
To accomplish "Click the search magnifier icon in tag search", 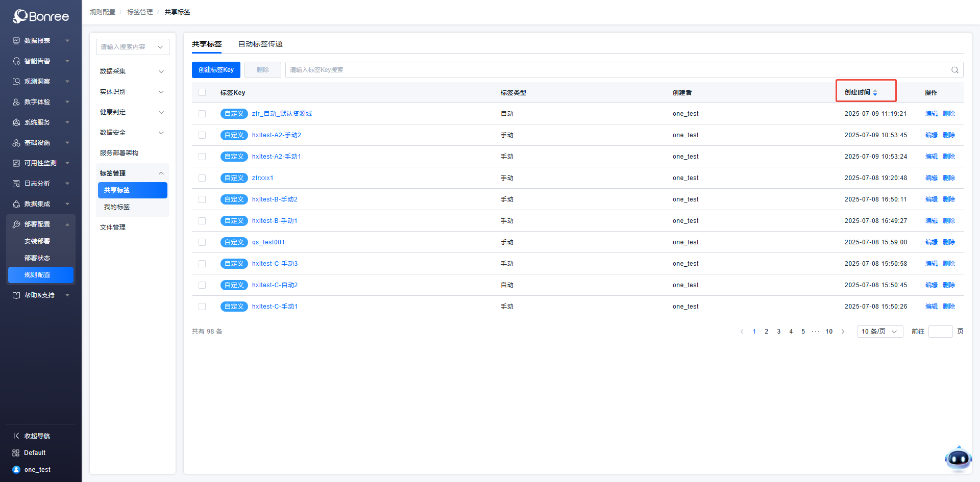I will tap(954, 70).
